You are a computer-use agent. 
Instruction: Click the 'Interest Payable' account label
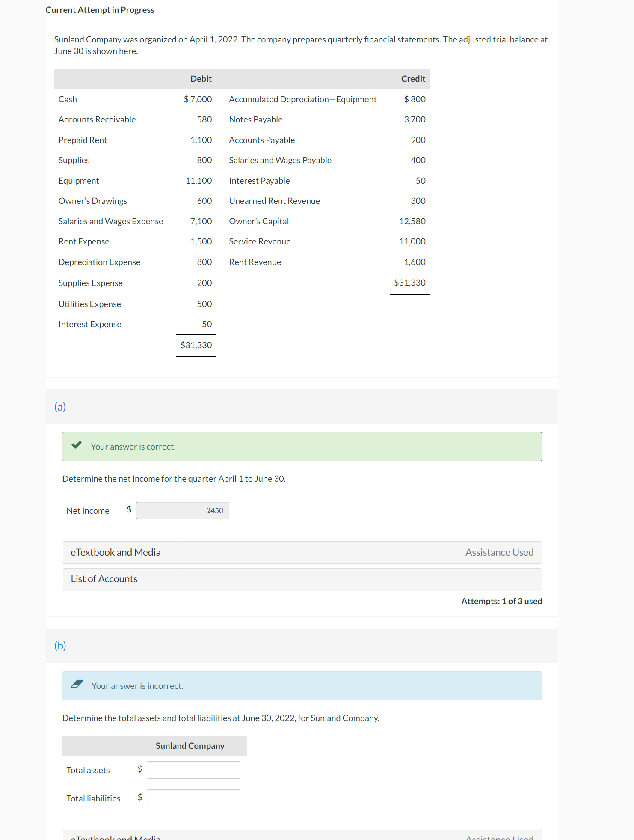coord(259,181)
